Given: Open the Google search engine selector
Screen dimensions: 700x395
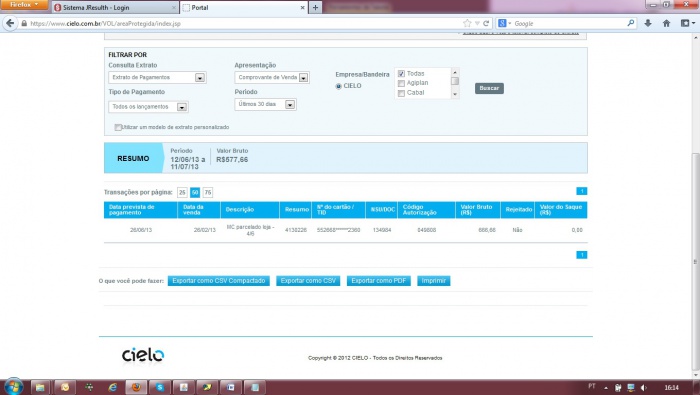Looking at the screenshot, I should click(x=504, y=23).
